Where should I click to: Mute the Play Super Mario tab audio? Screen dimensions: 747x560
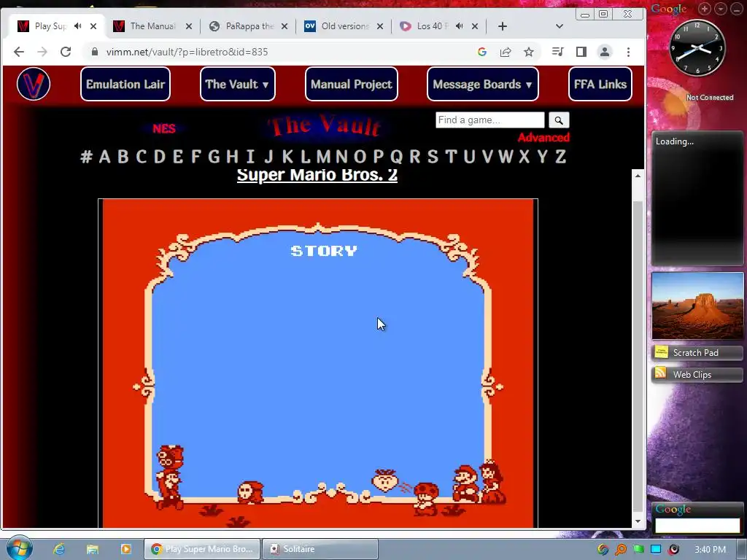(77, 26)
